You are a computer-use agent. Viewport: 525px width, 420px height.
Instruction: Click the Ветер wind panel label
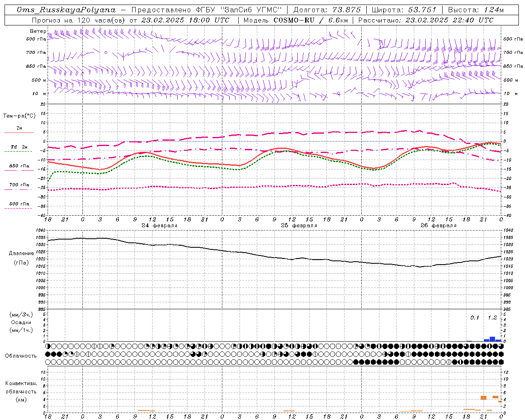(38, 31)
